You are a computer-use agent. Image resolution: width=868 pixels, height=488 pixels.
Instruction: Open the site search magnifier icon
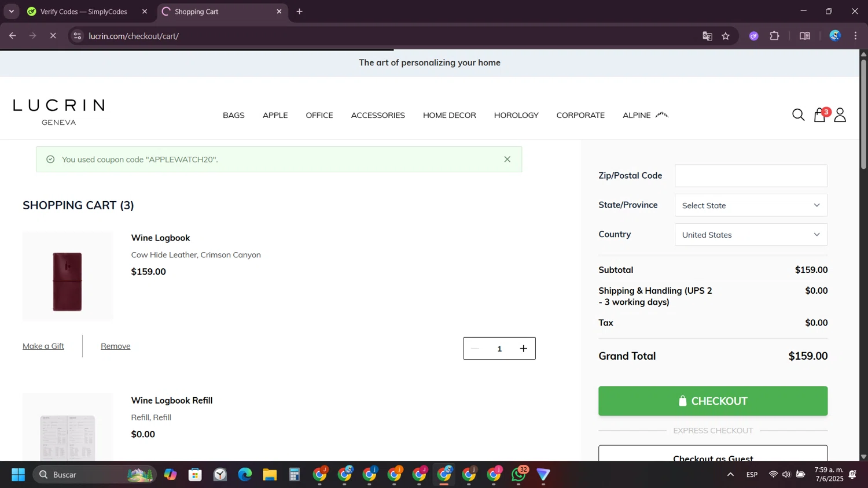[798, 115]
